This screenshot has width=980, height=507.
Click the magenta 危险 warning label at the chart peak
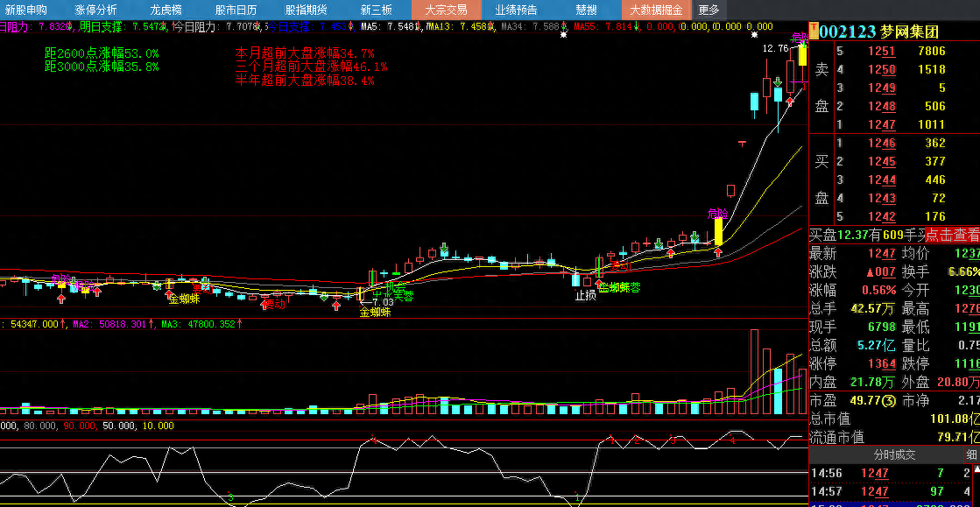tap(799, 39)
